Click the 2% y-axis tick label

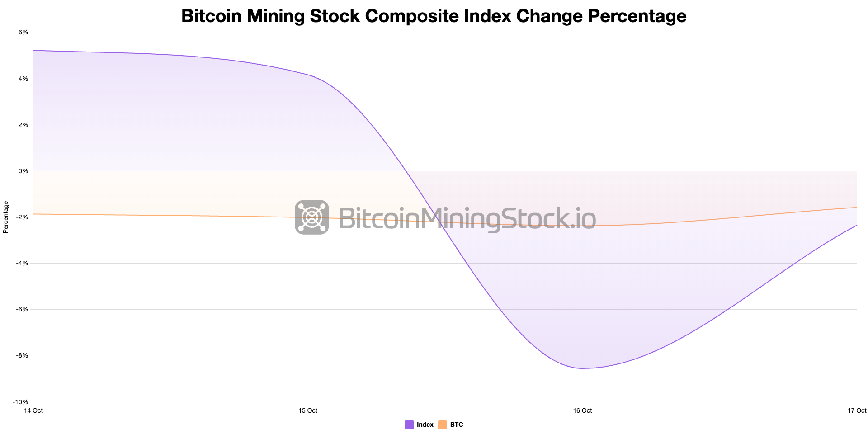pyautogui.click(x=23, y=125)
